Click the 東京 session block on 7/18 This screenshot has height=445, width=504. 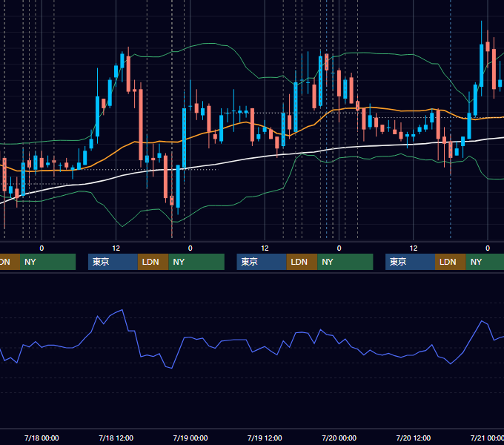tap(113, 262)
